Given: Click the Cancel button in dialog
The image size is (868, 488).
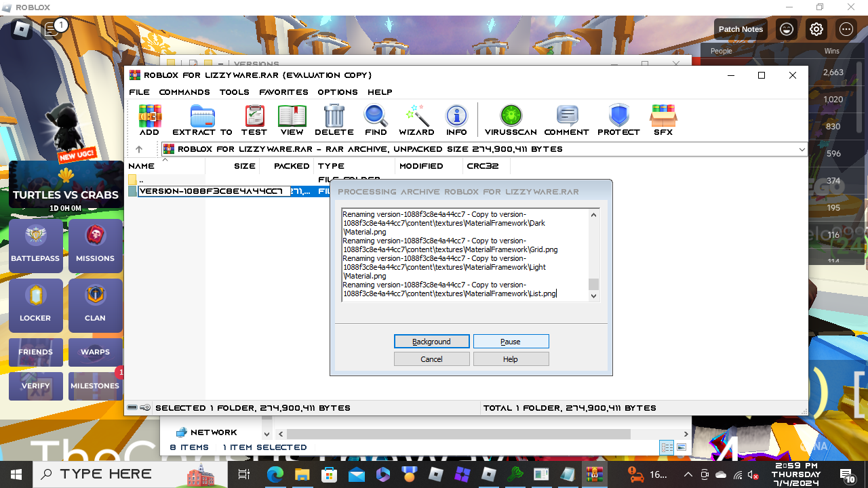Looking at the screenshot, I should point(431,359).
